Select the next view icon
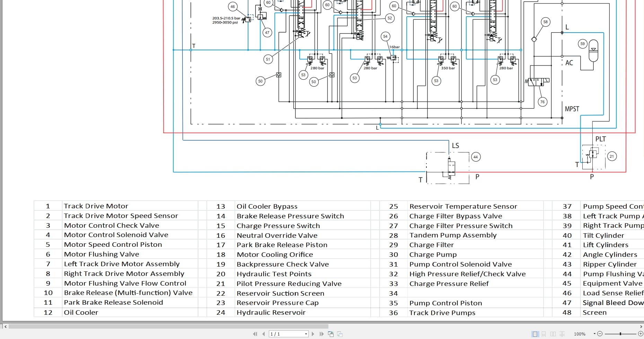Screen dimensions: 644x339 click(339, 334)
